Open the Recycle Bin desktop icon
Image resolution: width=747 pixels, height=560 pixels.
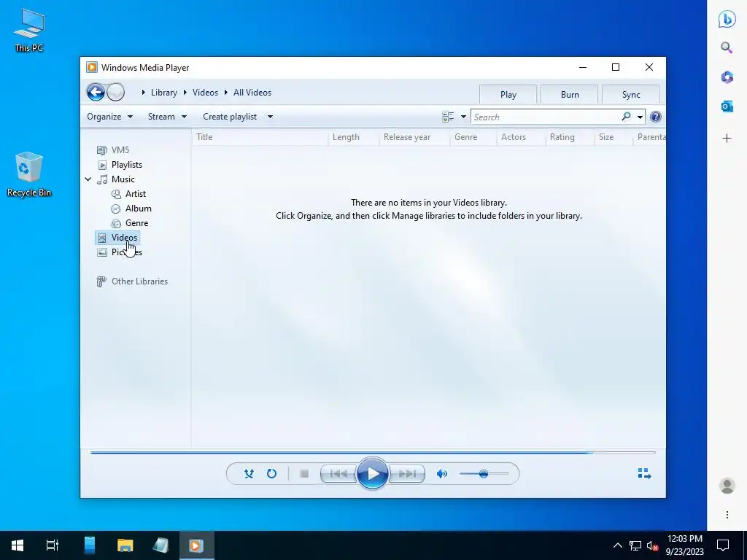[28, 174]
